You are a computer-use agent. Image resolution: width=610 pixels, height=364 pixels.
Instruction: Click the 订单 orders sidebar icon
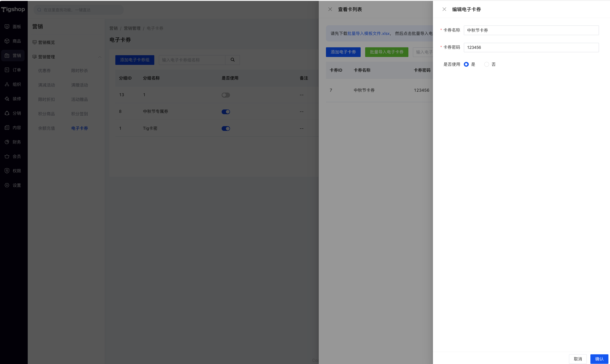point(7,70)
